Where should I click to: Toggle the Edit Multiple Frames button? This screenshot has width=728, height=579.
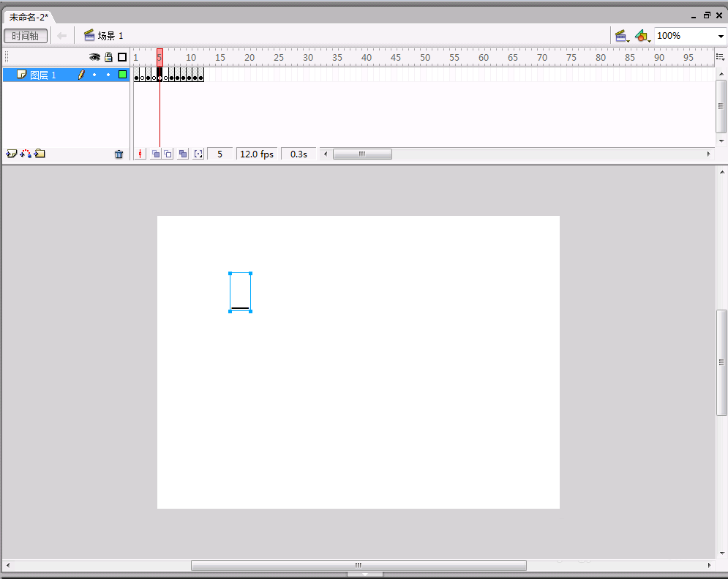[183, 154]
